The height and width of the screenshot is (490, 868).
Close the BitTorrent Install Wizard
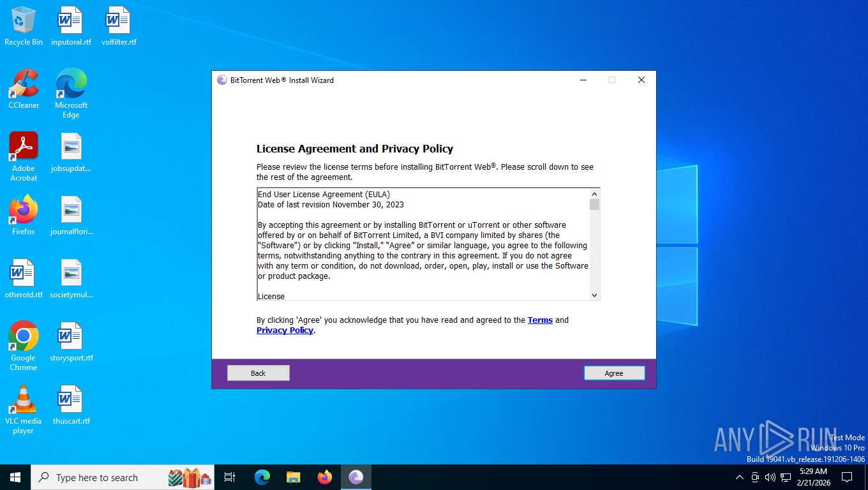coord(641,80)
